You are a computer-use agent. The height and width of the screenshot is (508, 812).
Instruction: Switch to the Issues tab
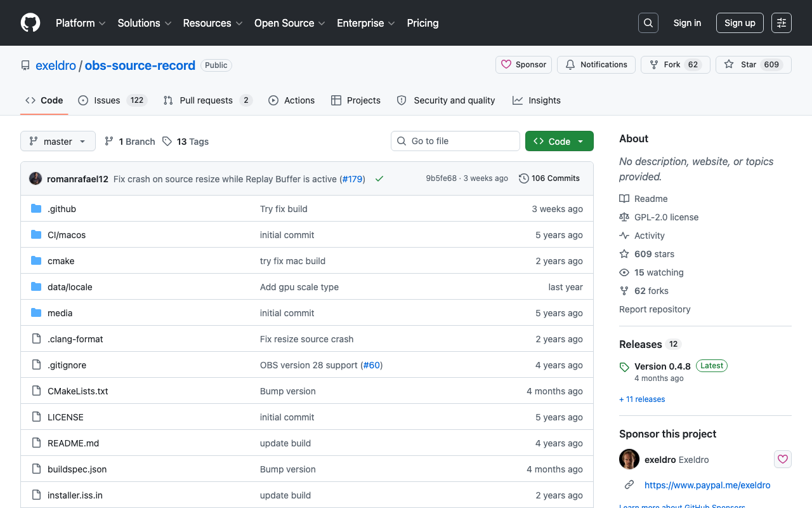(x=113, y=100)
